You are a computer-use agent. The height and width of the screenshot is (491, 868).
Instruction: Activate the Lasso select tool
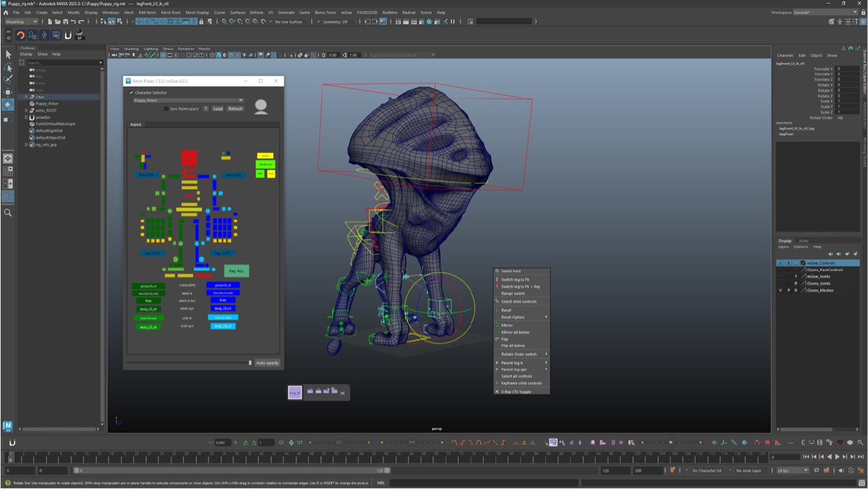(8, 67)
